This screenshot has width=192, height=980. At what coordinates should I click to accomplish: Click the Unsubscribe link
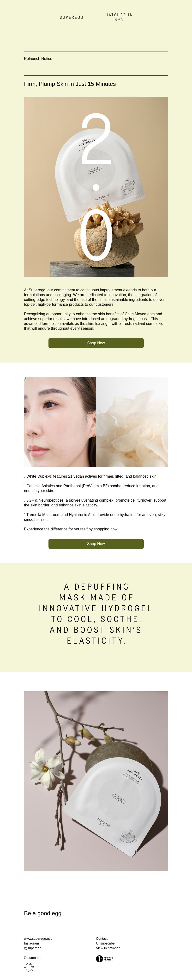click(x=105, y=944)
